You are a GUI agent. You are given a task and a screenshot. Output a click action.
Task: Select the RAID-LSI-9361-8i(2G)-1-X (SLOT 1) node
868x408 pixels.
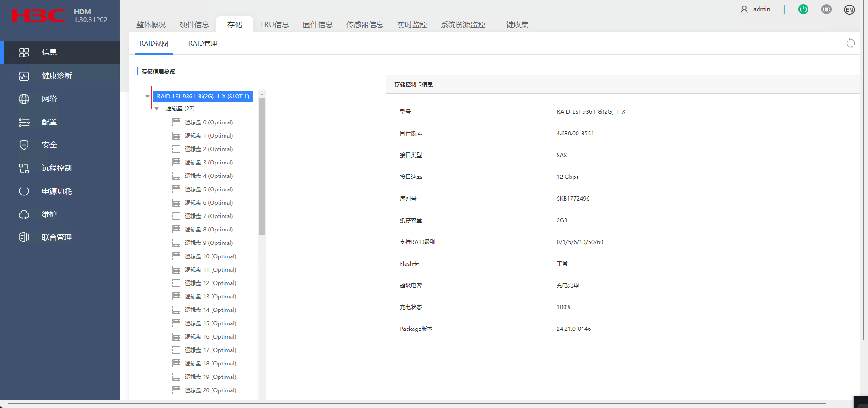tap(203, 97)
